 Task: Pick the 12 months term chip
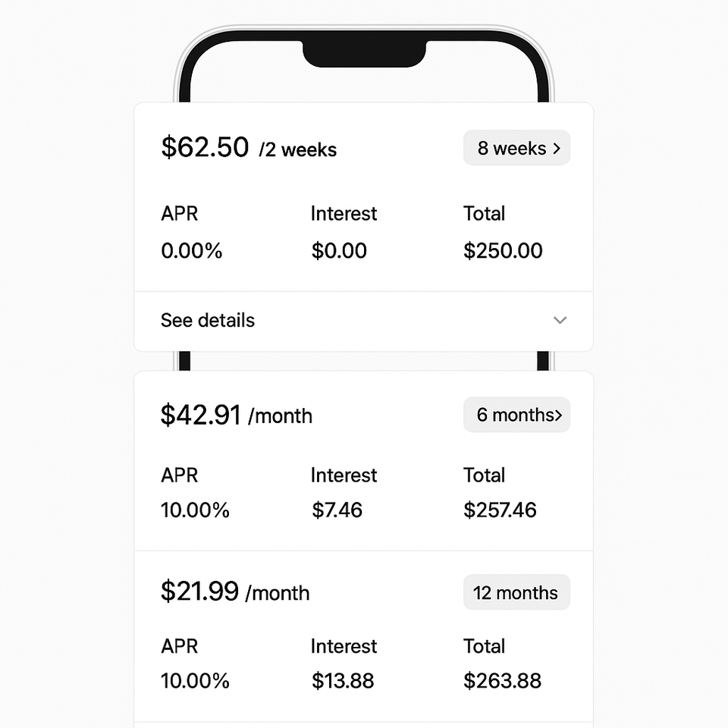point(516,592)
